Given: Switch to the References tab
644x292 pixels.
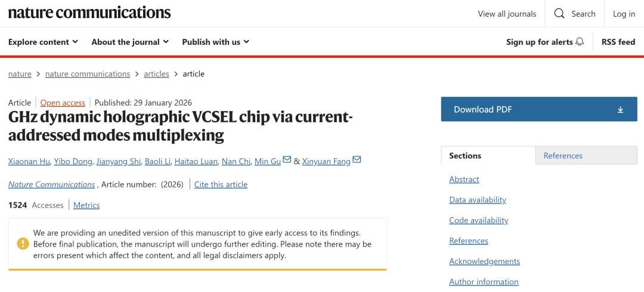Looking at the screenshot, I should [x=563, y=156].
